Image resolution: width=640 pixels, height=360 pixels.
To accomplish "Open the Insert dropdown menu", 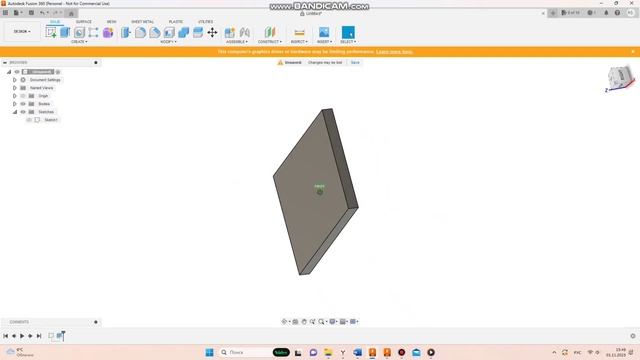I will 324,42.
